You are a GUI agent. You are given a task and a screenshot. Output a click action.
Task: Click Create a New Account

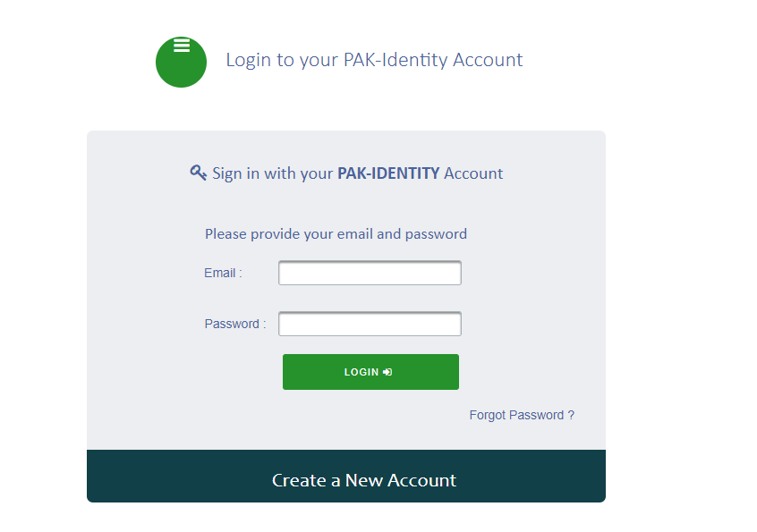pos(363,480)
